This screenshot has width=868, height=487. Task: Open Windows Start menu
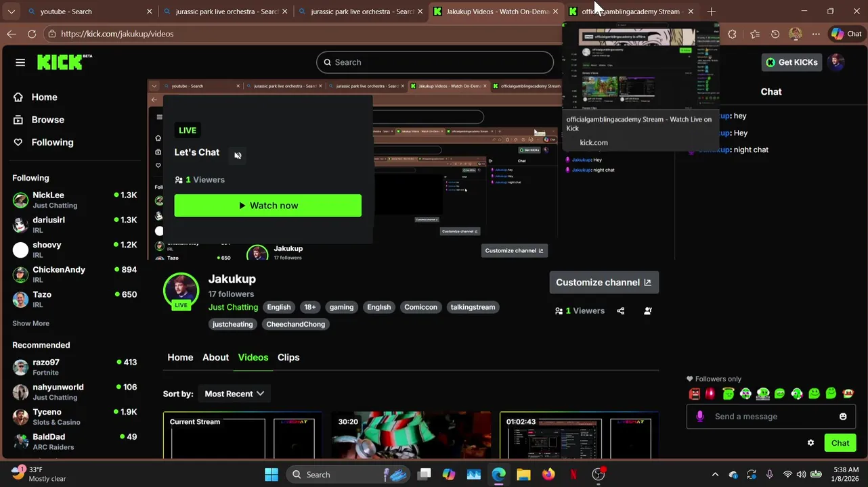pyautogui.click(x=272, y=475)
